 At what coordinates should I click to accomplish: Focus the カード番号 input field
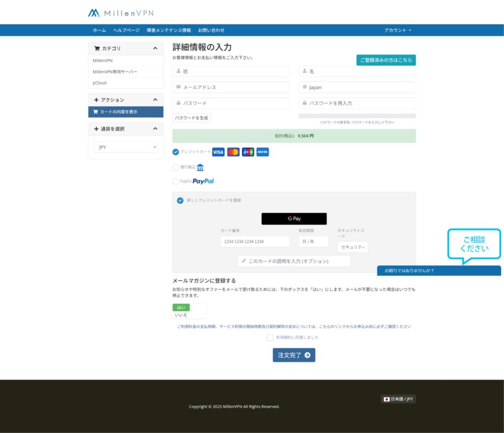[255, 241]
